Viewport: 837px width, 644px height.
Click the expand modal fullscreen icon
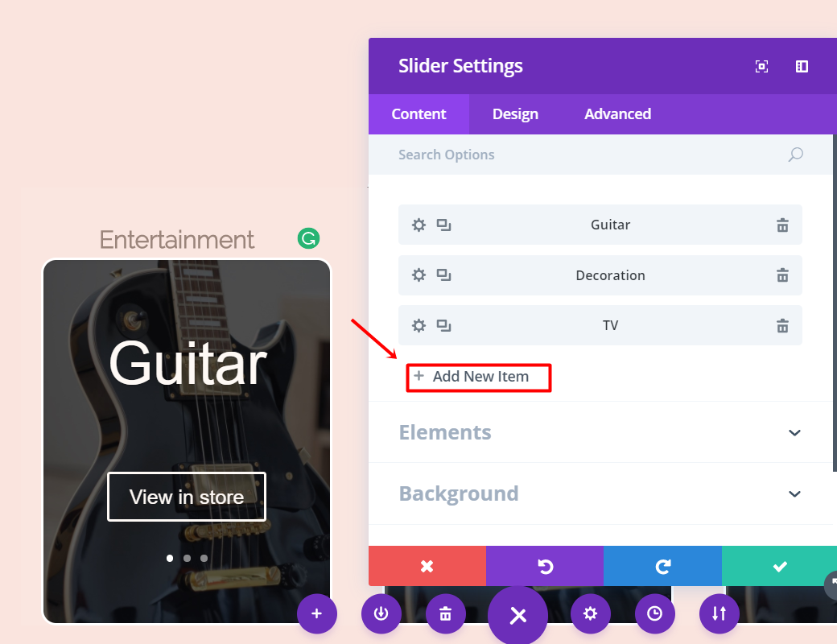pos(761,67)
